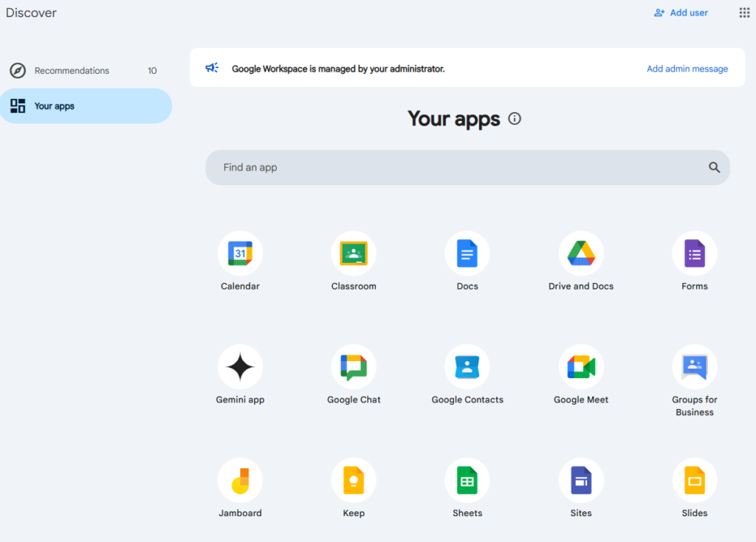The image size is (756, 542).
Task: Open Google Sites
Action: pyautogui.click(x=581, y=481)
